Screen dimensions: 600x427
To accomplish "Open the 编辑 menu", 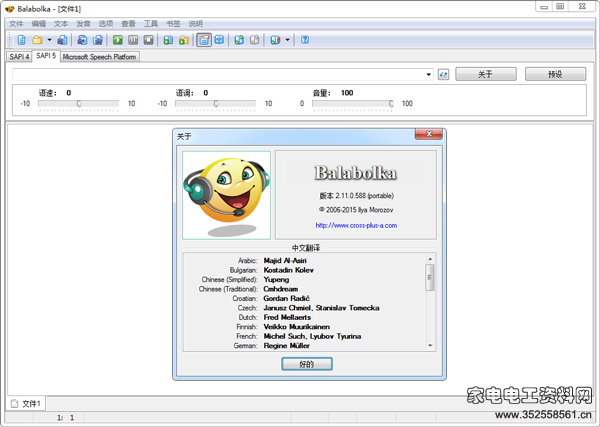I will pyautogui.click(x=38, y=24).
